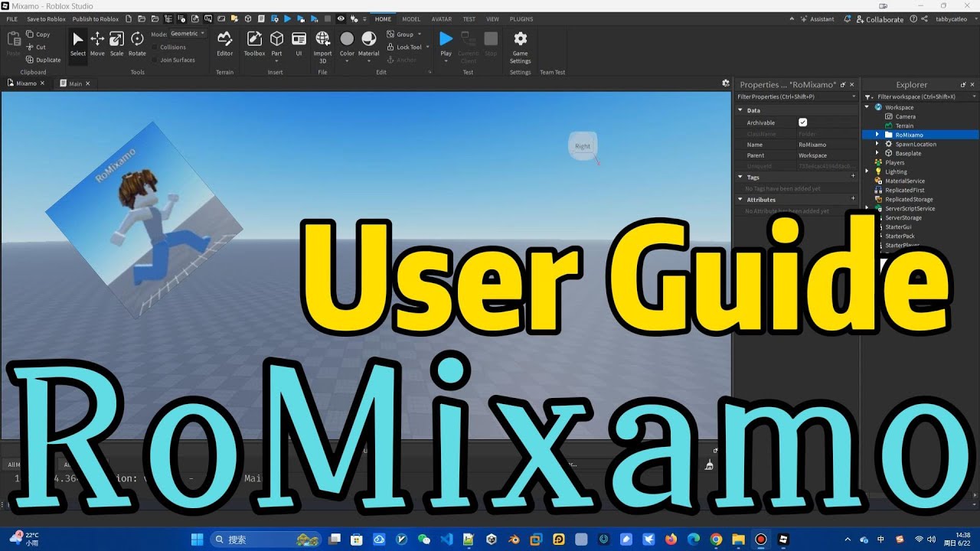Switch to the TEST ribbon tab

[469, 19]
